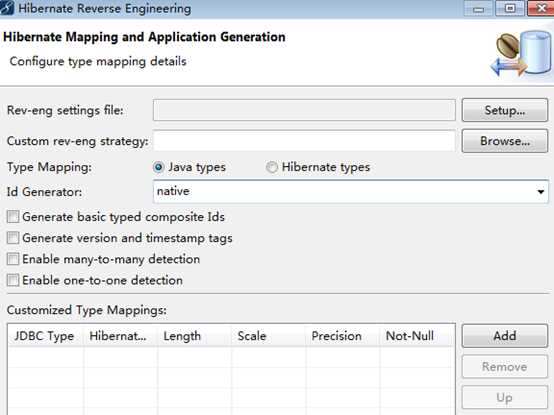This screenshot has height=415, width=554.
Task: Click the Id Generator label
Action: coord(44,192)
